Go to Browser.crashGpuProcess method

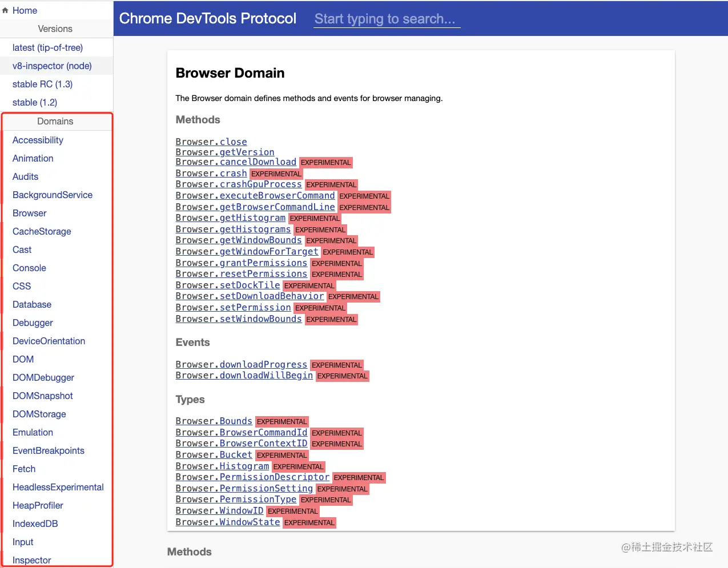[239, 184]
